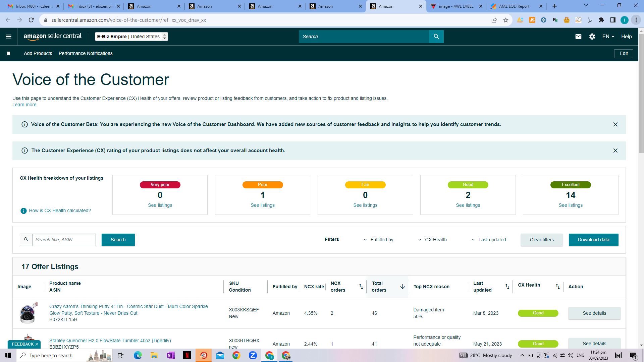644x362 pixels.
Task: See listings under Fair
Action: [365, 205]
